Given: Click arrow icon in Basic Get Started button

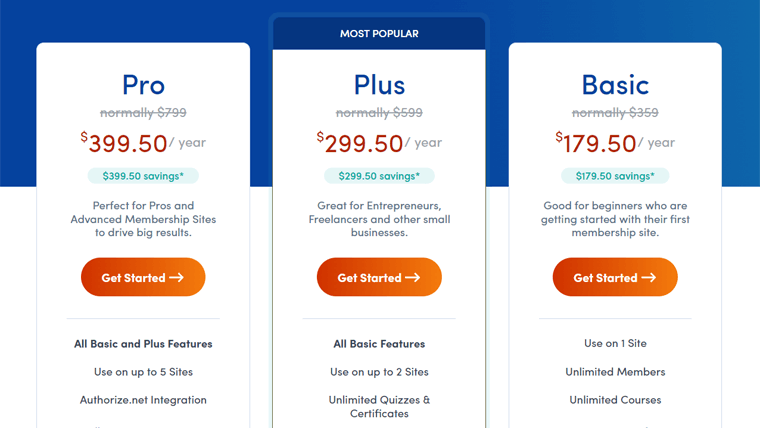Looking at the screenshot, I should point(649,277).
